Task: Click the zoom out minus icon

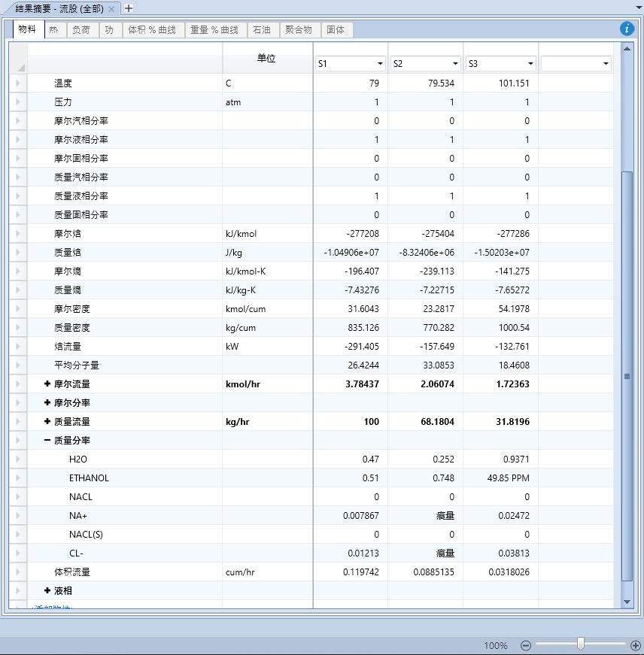Action: [526, 645]
